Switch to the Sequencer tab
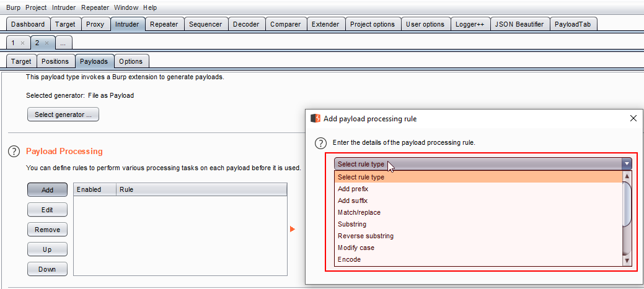Viewport: 644px width, 289px height. (x=206, y=24)
